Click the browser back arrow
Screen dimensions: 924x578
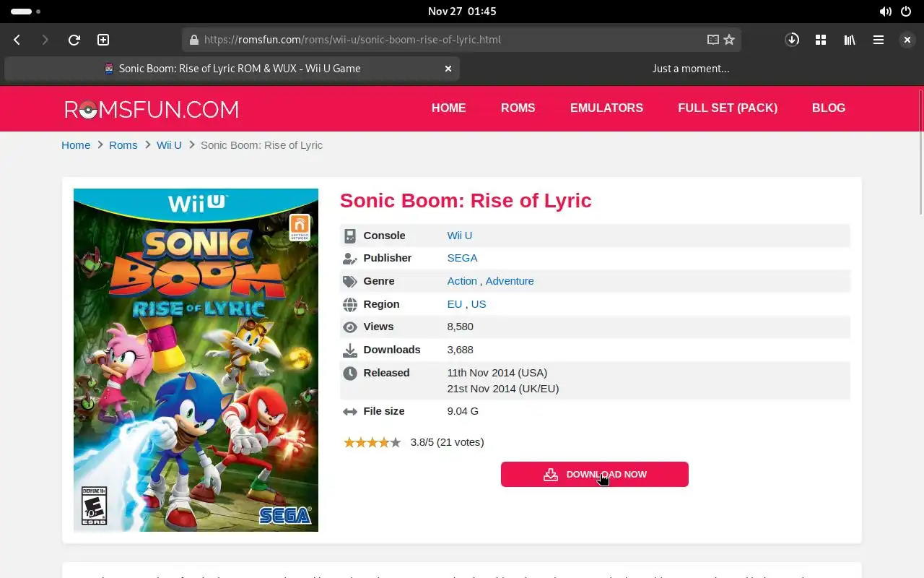click(17, 40)
